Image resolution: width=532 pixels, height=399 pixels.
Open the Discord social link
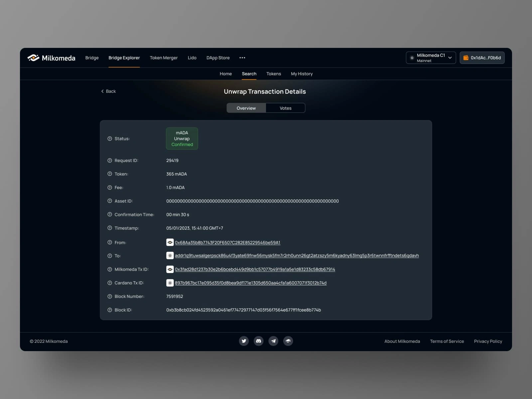259,341
